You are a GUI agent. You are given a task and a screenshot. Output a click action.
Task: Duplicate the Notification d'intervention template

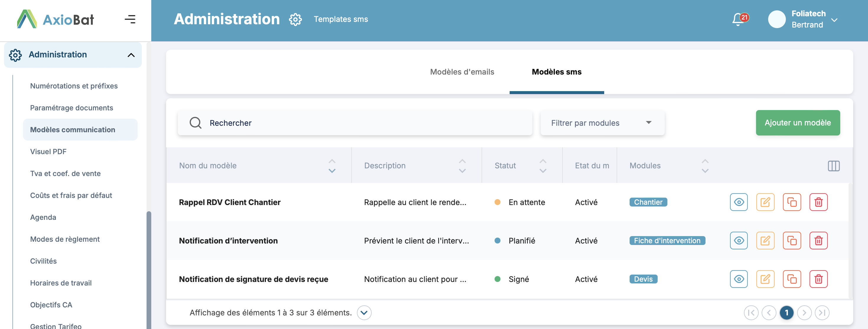[x=791, y=241]
